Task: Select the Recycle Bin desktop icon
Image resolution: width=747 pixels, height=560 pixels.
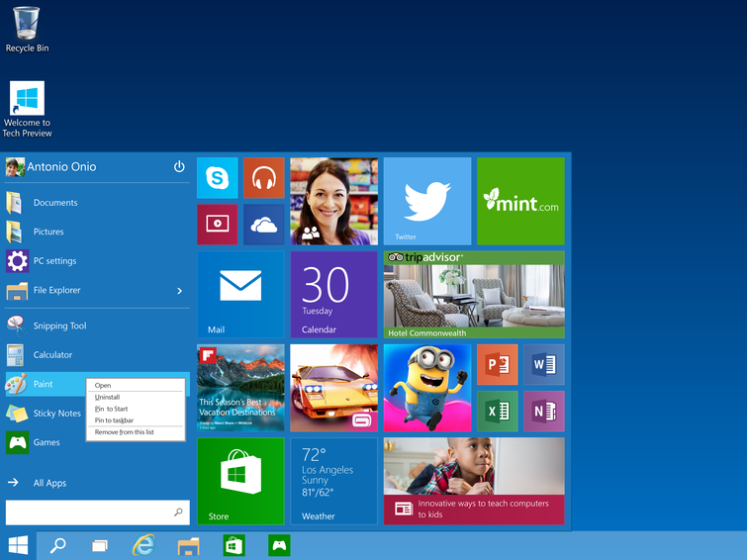Action: (x=27, y=29)
